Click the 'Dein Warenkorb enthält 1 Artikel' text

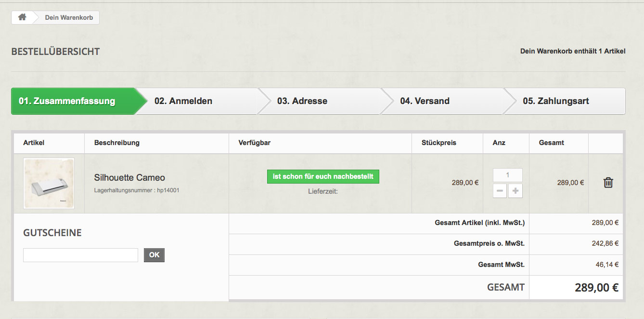[x=573, y=51]
